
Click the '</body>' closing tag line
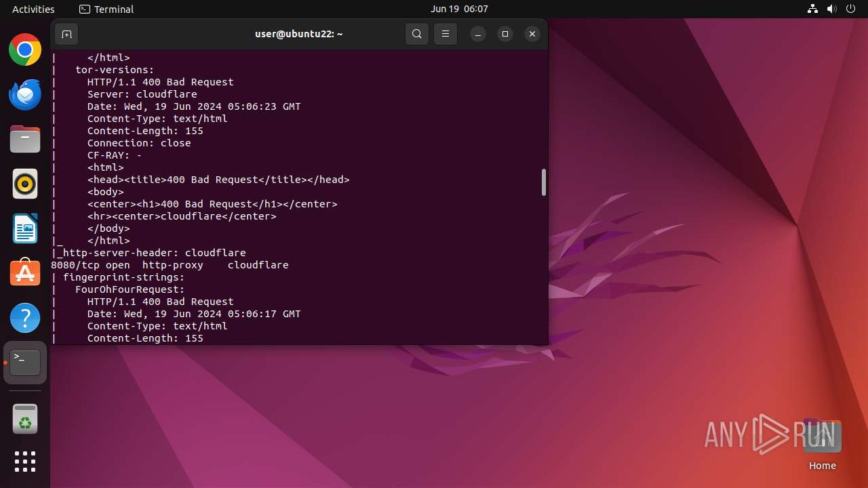(x=108, y=228)
